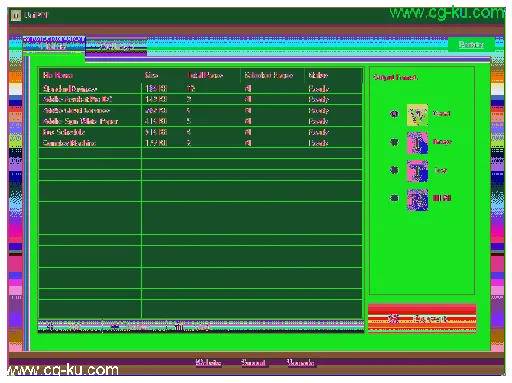Screen dimensions: 512x383
Task: Click the HTML format label
Action: [442, 198]
